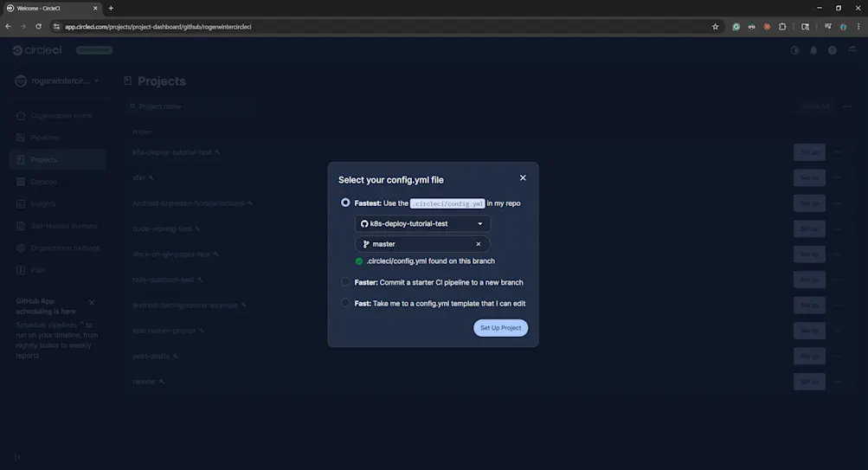Click the .circleci/config.yml code label

click(x=447, y=203)
